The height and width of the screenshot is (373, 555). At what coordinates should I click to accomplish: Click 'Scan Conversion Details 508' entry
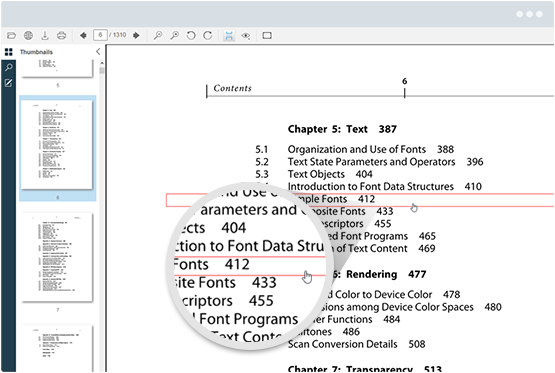[x=356, y=344]
